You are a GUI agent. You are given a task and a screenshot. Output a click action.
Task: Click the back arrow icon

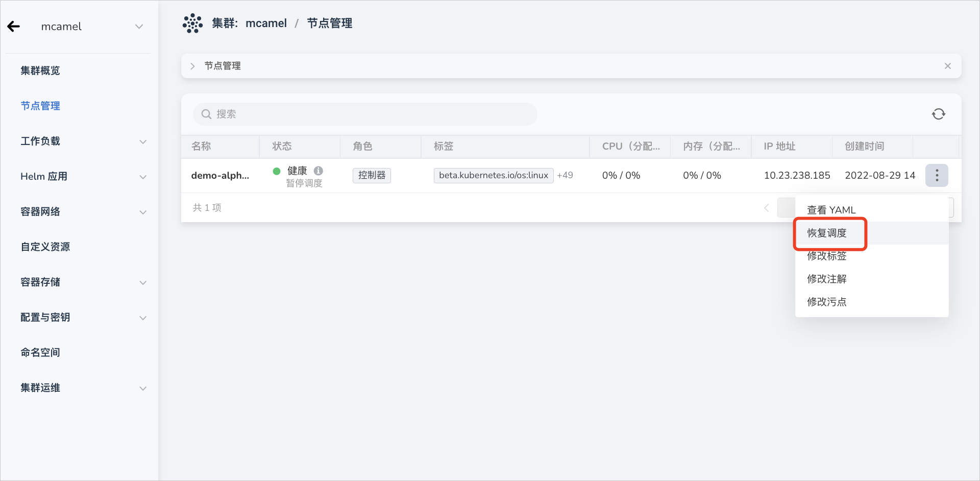pyautogui.click(x=14, y=27)
